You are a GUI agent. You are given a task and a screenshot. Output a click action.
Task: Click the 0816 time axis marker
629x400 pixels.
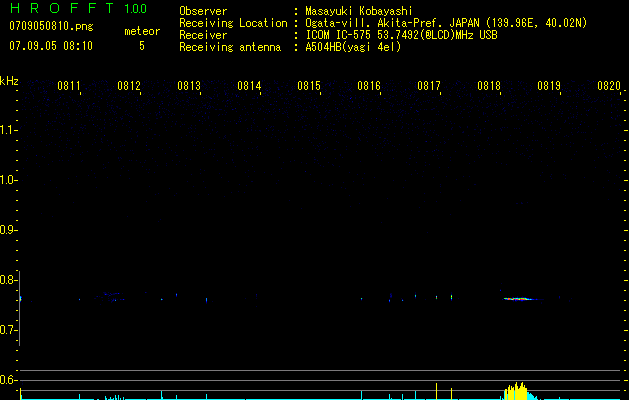pyautogui.click(x=369, y=85)
